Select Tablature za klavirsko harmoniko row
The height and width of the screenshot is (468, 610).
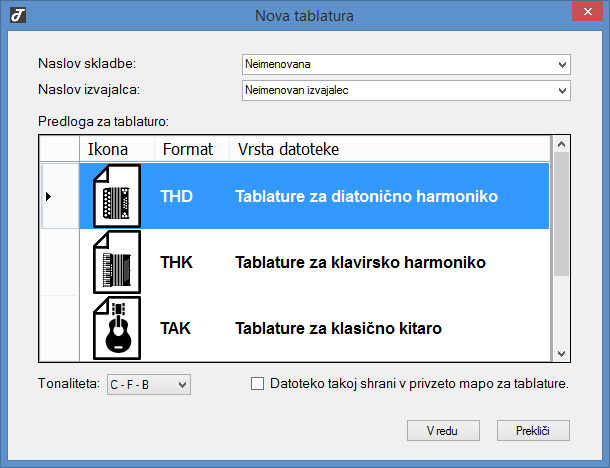tap(360, 263)
